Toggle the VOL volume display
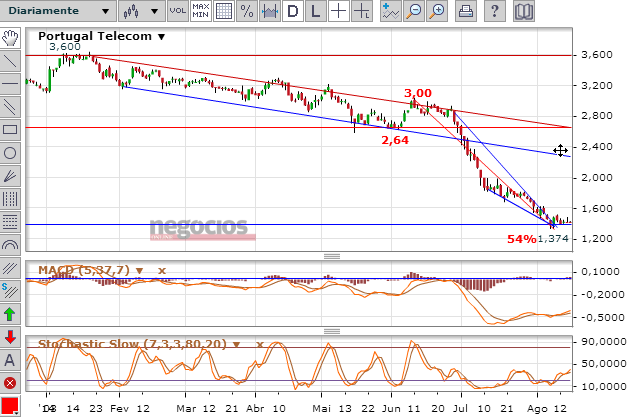Image resolution: width=644 pixels, height=419 pixels. click(177, 11)
